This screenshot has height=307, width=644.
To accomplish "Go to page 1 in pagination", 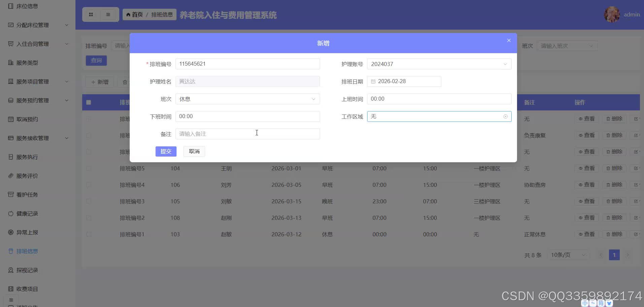I will (614, 255).
